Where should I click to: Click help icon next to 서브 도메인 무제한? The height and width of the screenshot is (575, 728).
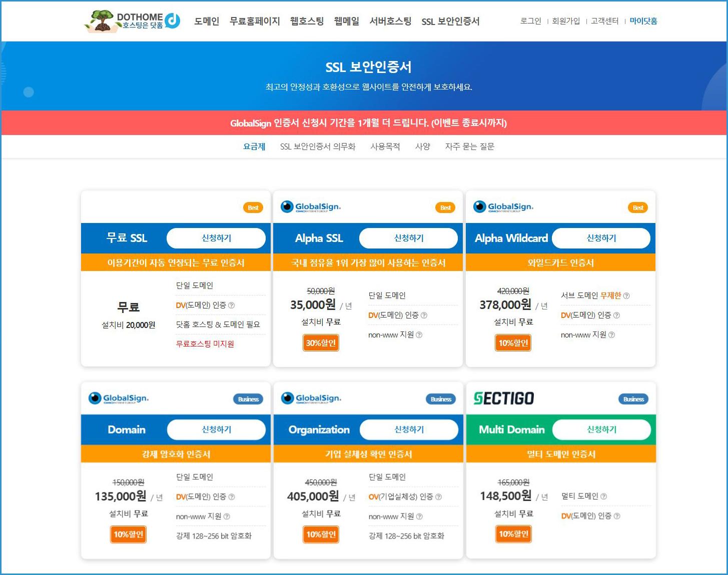[x=626, y=296]
